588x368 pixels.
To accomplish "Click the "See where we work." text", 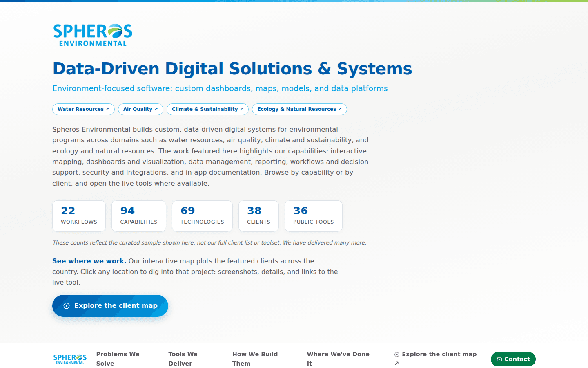I will [x=89, y=261].
